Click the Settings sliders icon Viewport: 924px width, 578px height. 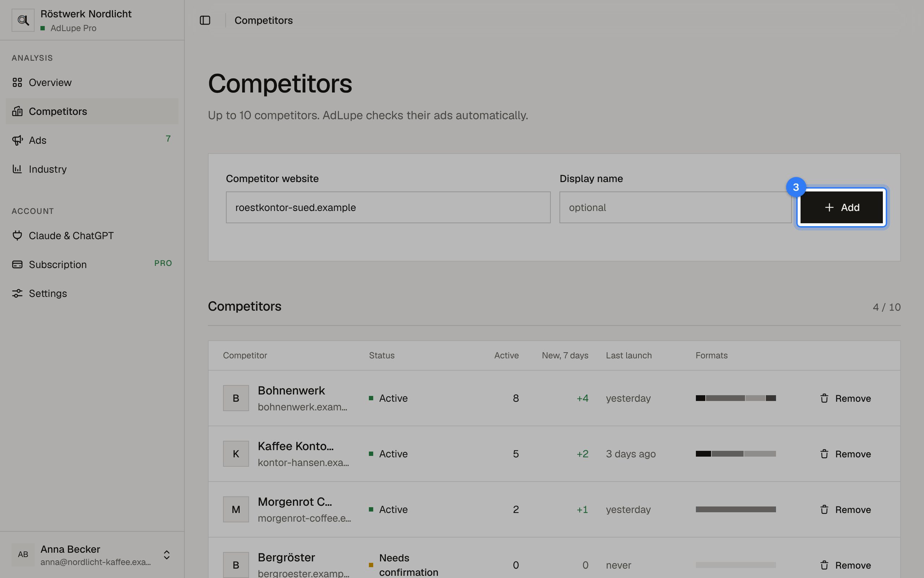pos(17,293)
